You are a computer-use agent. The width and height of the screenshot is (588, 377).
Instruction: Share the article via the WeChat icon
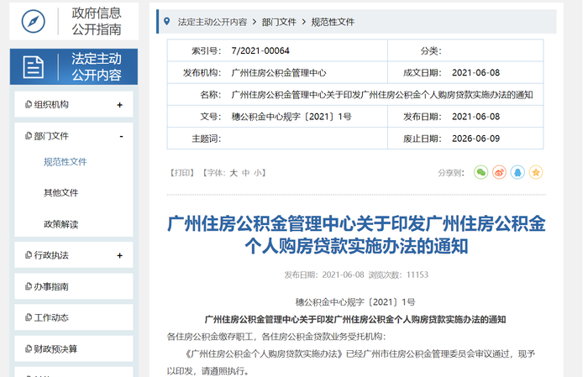480,172
